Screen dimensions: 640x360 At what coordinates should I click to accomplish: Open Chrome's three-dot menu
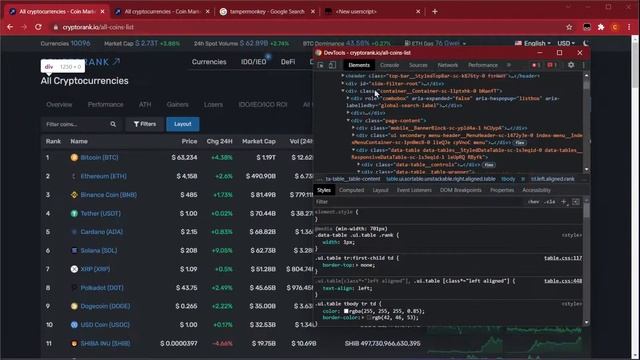(629, 27)
